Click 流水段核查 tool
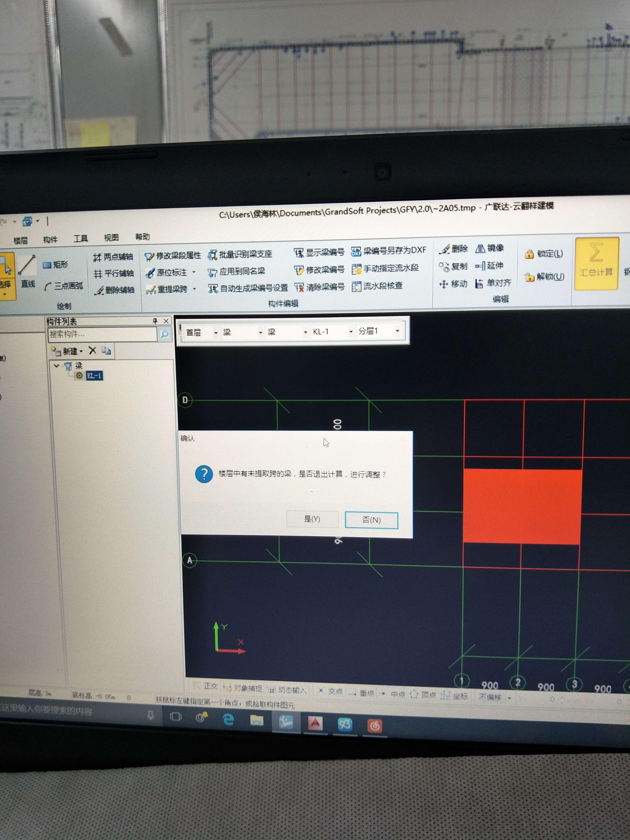This screenshot has height=840, width=630. click(377, 286)
